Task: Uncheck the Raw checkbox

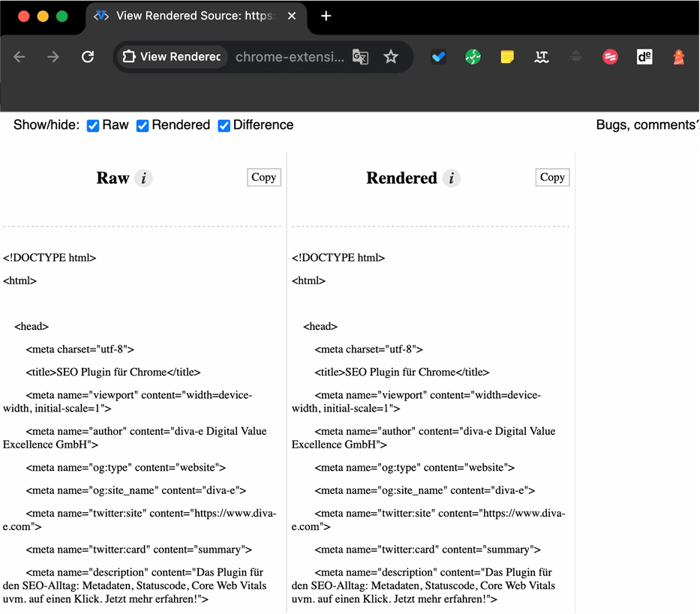Action: coord(93,126)
